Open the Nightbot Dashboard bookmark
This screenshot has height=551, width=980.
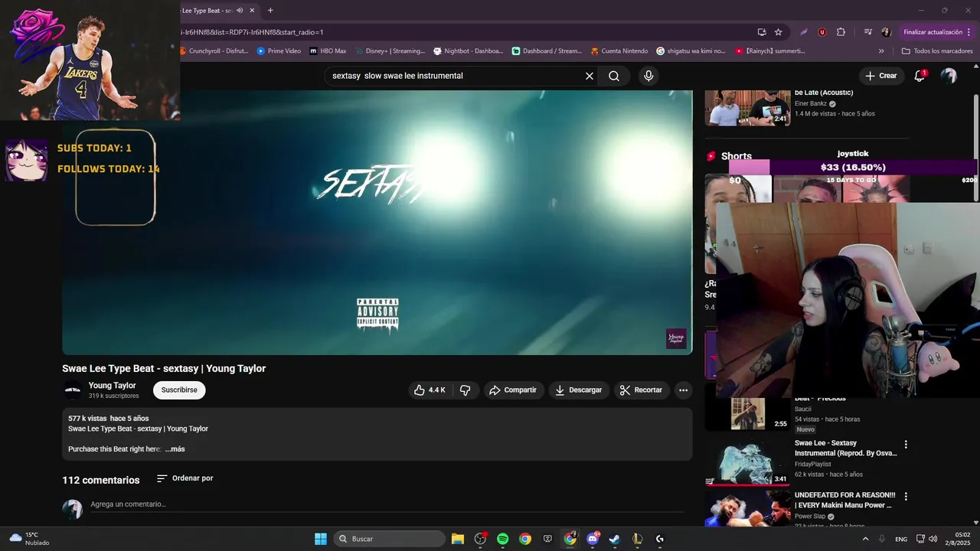click(469, 51)
